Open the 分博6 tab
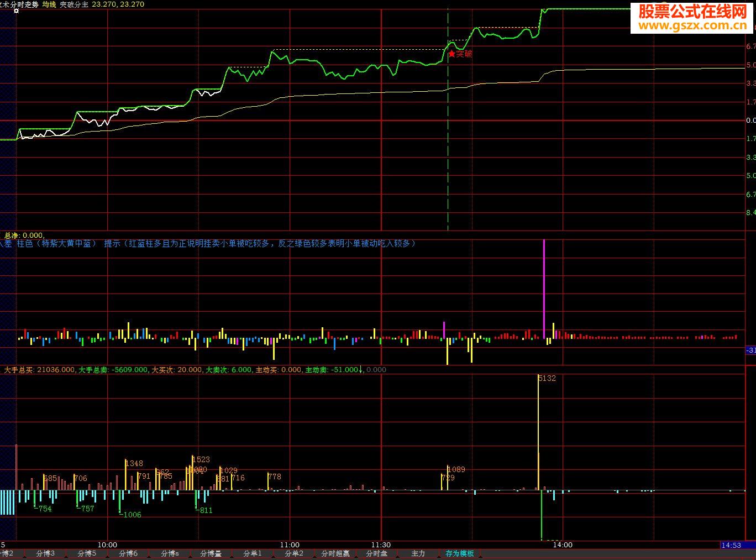This screenshot has width=756, height=560. (128, 553)
